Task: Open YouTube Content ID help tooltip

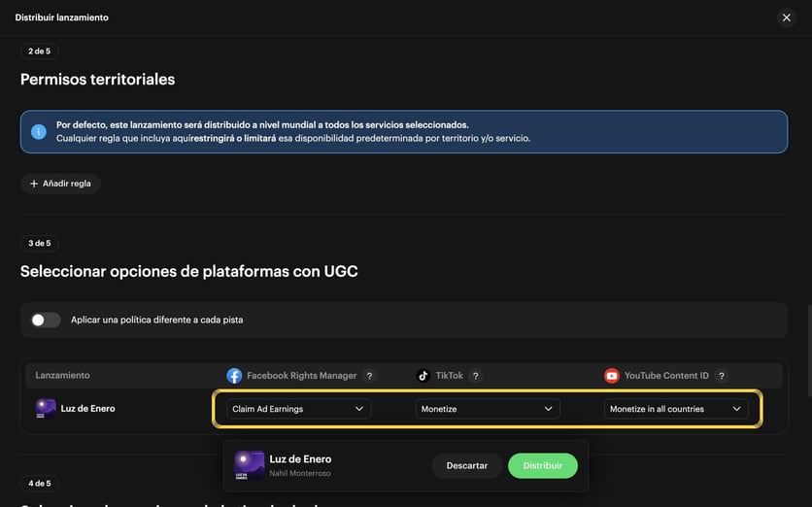Action: (x=722, y=376)
